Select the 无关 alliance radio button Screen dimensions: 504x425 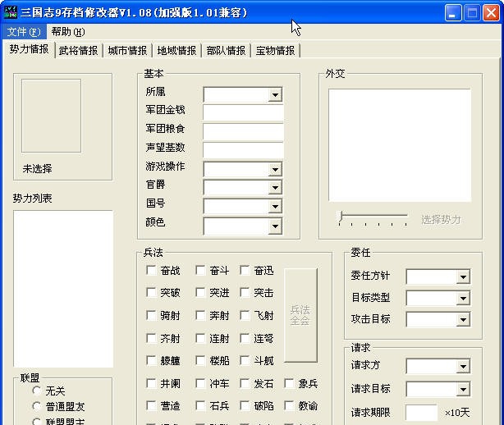[x=37, y=391]
